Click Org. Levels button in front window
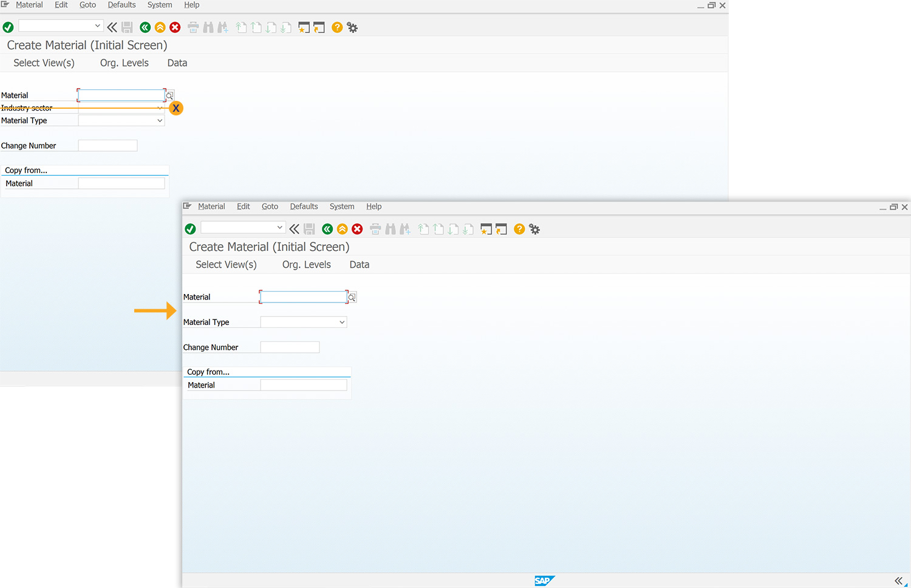This screenshot has width=911, height=588. coord(307,265)
